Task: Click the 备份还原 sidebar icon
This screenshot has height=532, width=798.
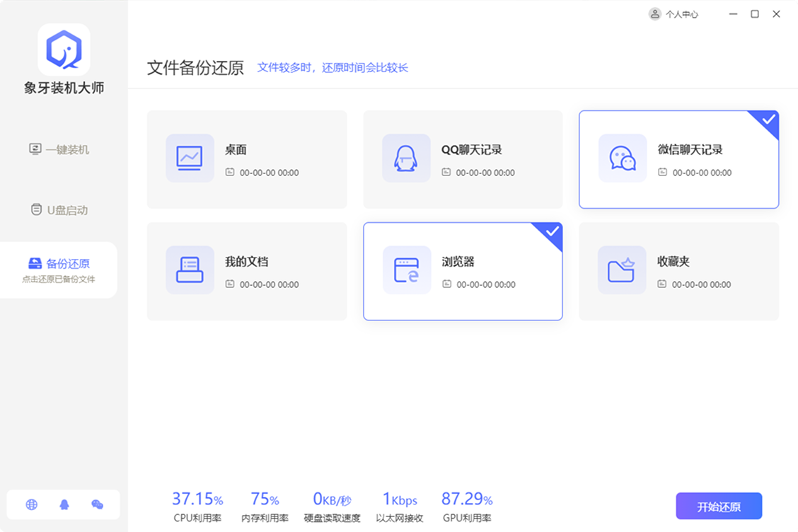Action: click(35, 263)
